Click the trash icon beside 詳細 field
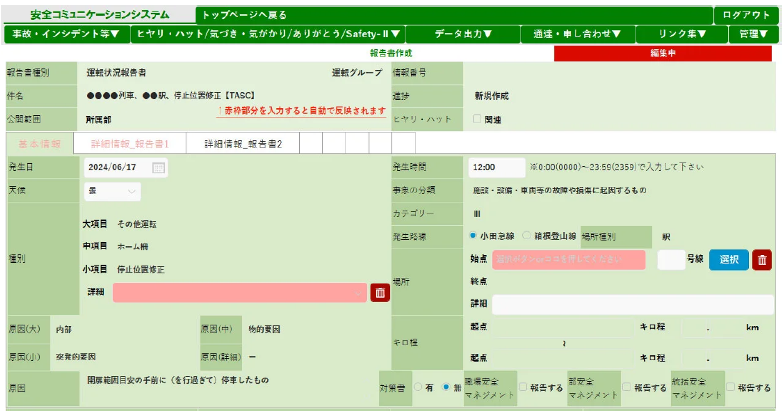Viewport: 782px width, 414px height. coord(380,293)
